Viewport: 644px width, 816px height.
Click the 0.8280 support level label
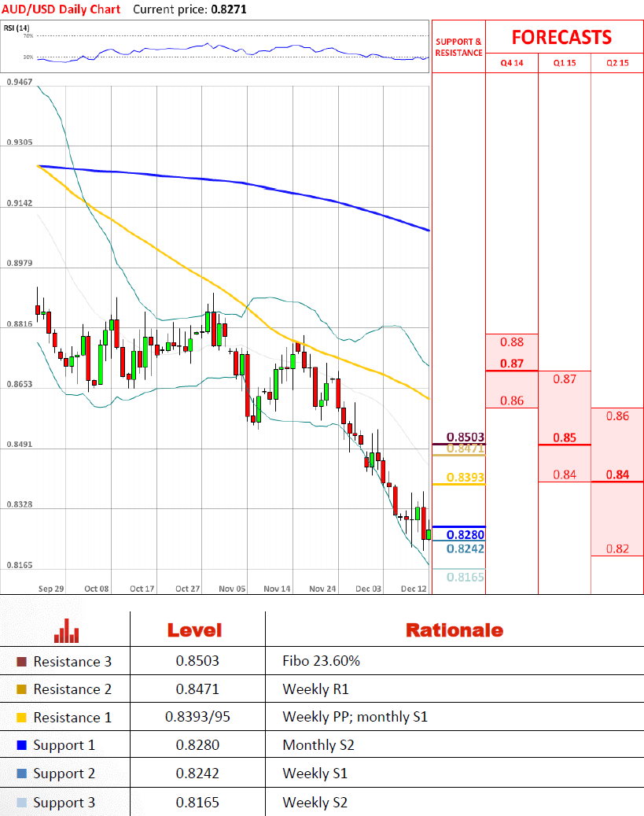point(465,534)
